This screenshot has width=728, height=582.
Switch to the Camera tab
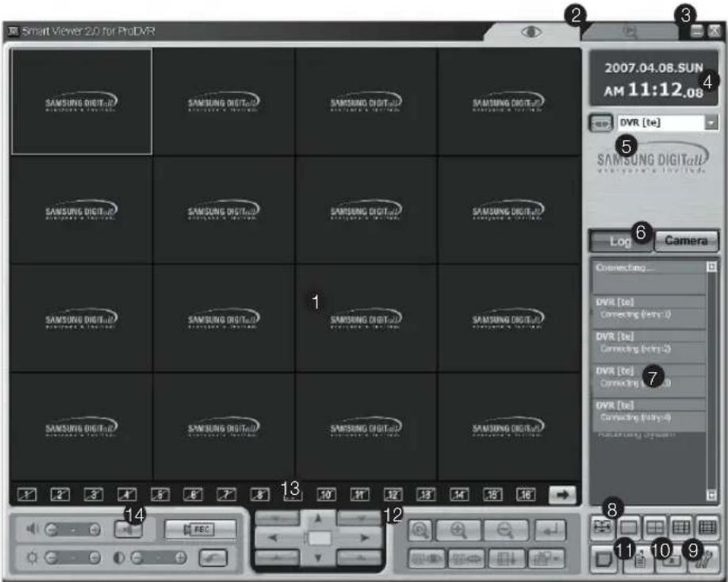click(x=686, y=240)
